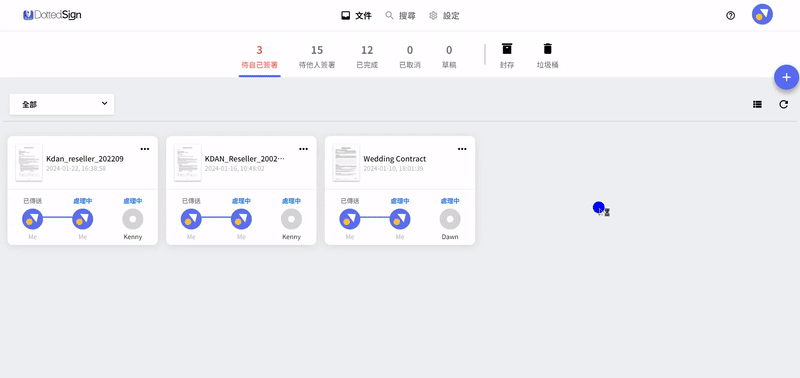Open the 設定 settings tab
The height and width of the screenshot is (378, 800).
[444, 16]
